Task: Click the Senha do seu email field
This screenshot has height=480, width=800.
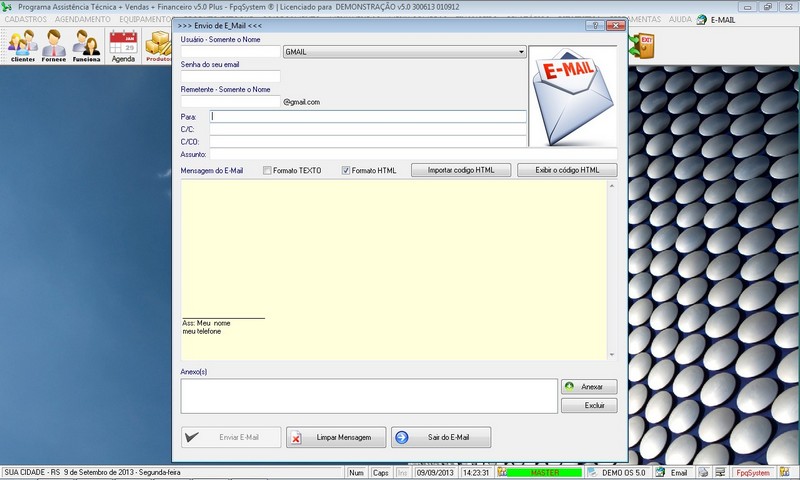Action: point(231,77)
